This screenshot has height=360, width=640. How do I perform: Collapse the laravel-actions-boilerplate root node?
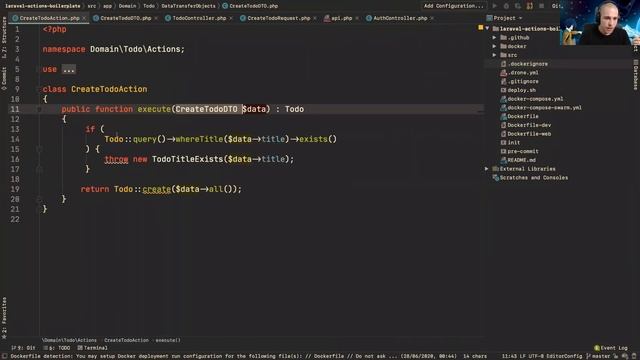tap(487, 29)
